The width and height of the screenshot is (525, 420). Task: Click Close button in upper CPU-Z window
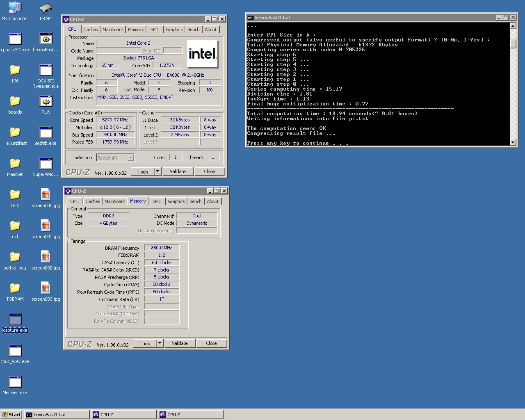coord(209,171)
